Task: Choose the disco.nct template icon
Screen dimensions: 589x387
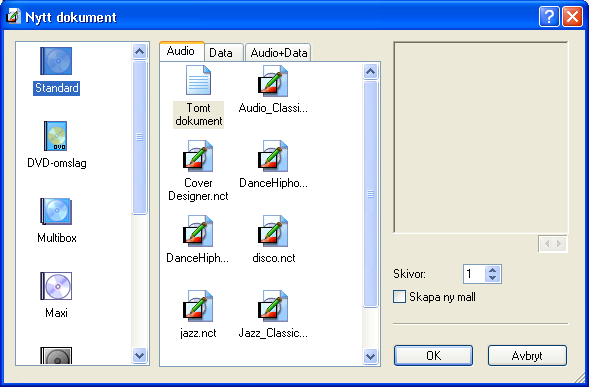Action: [273, 231]
